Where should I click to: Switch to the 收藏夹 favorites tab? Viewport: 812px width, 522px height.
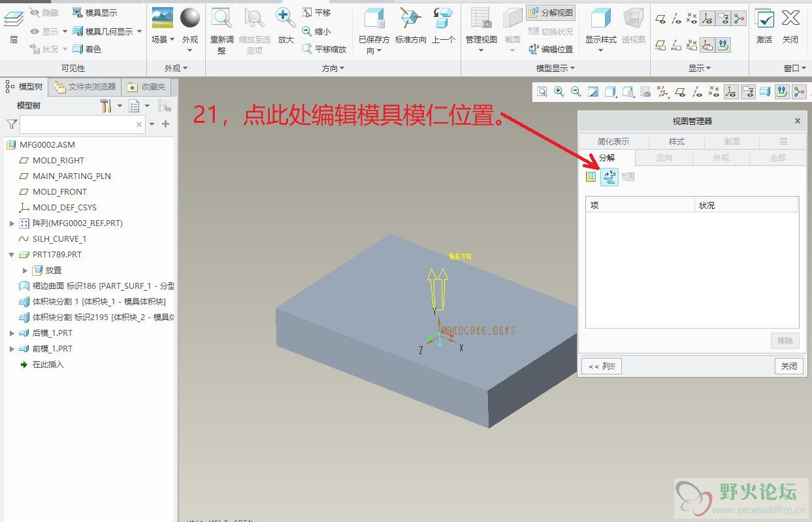point(147,86)
